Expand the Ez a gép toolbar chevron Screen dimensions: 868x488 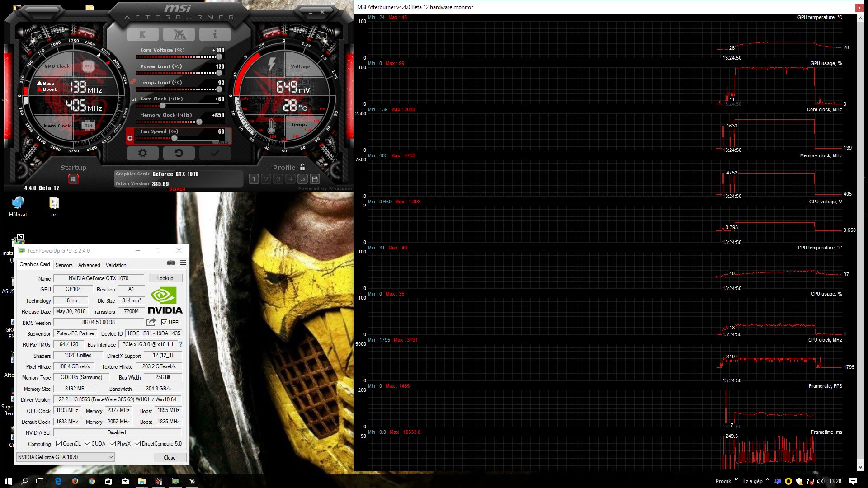[x=768, y=479]
